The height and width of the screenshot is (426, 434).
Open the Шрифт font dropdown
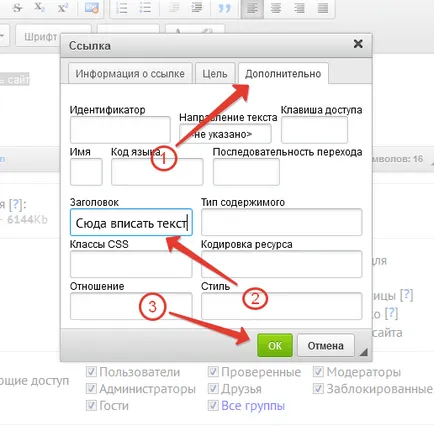tap(53, 36)
